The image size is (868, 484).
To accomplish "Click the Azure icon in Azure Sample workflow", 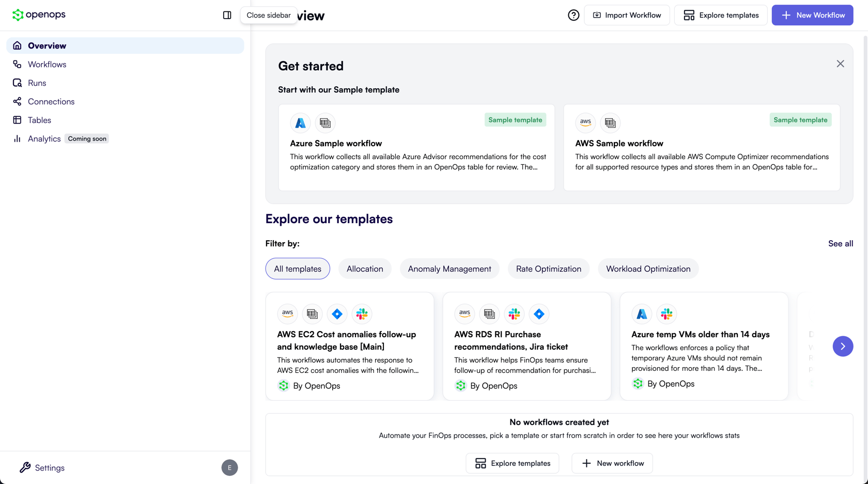I will pyautogui.click(x=300, y=123).
